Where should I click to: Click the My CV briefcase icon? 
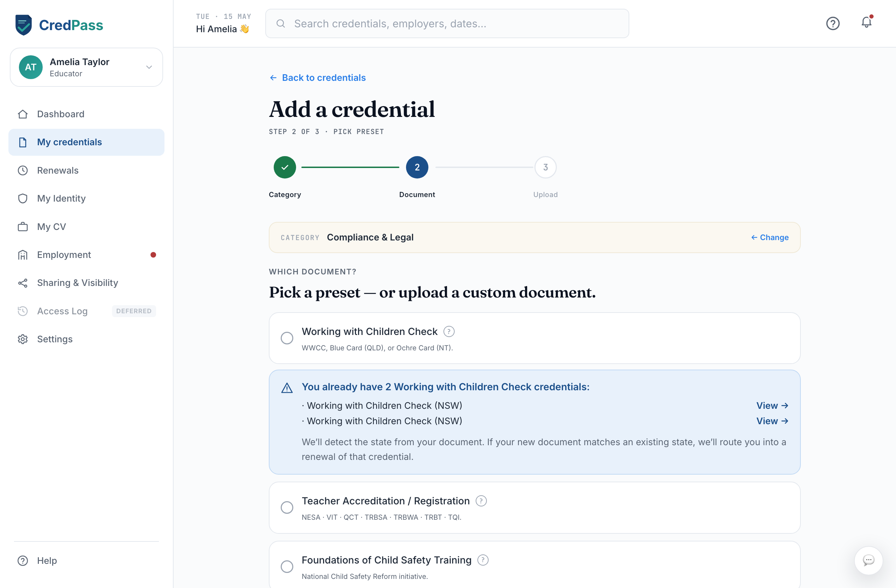pyautogui.click(x=23, y=226)
